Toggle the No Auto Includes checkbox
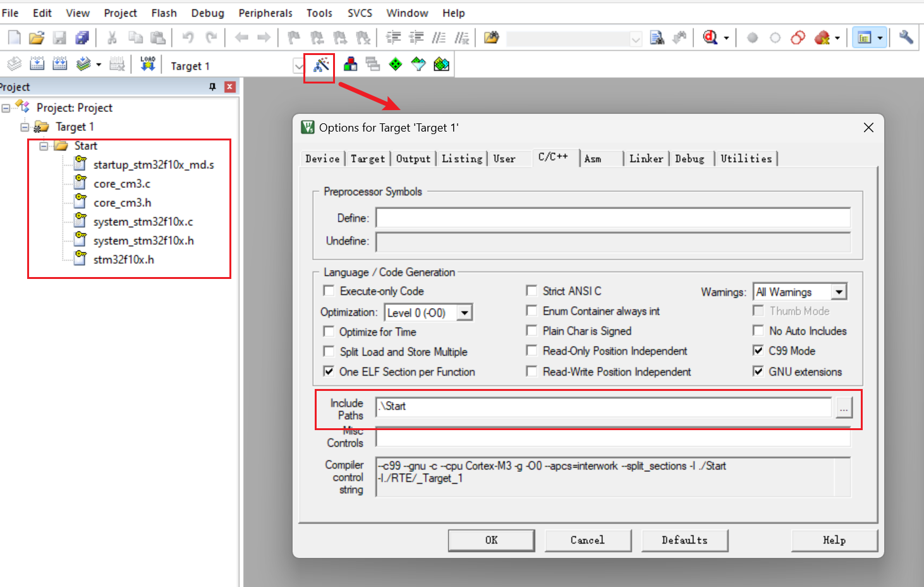This screenshot has height=587, width=924. pyautogui.click(x=758, y=330)
